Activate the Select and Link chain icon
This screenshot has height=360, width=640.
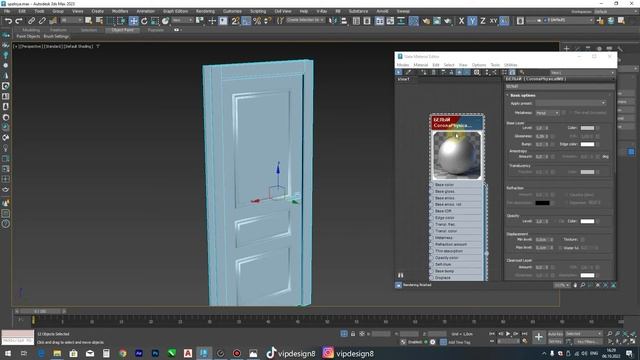tap(31, 21)
